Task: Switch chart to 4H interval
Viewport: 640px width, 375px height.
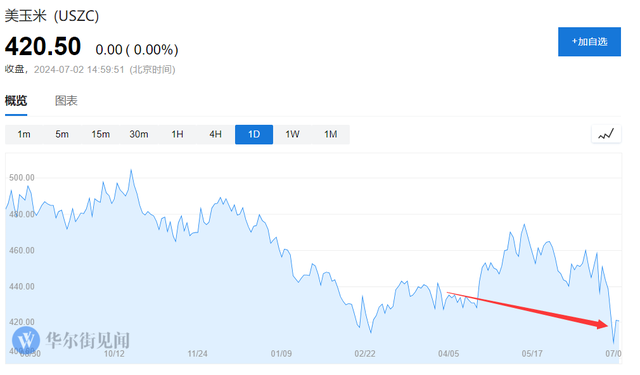Action: tap(216, 134)
